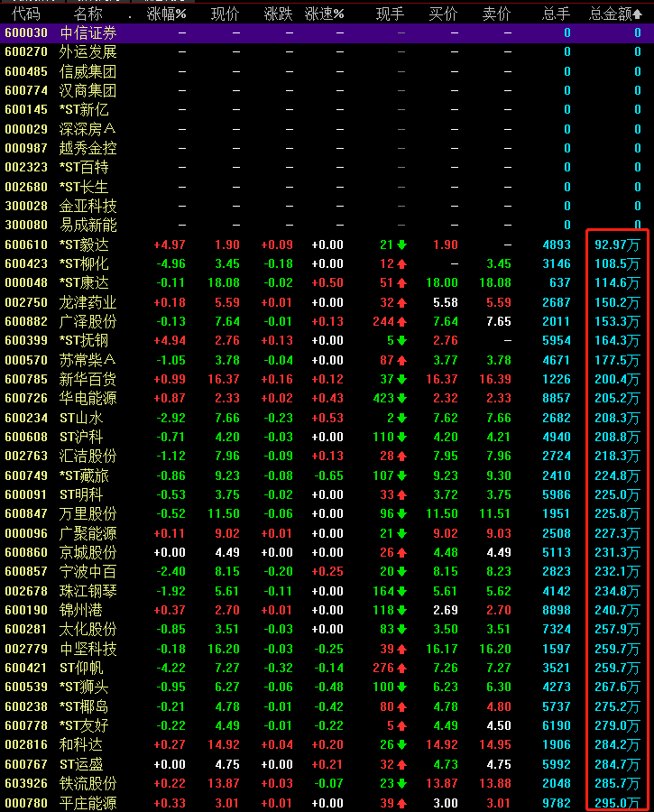Select stock 易成新能

pos(88,226)
